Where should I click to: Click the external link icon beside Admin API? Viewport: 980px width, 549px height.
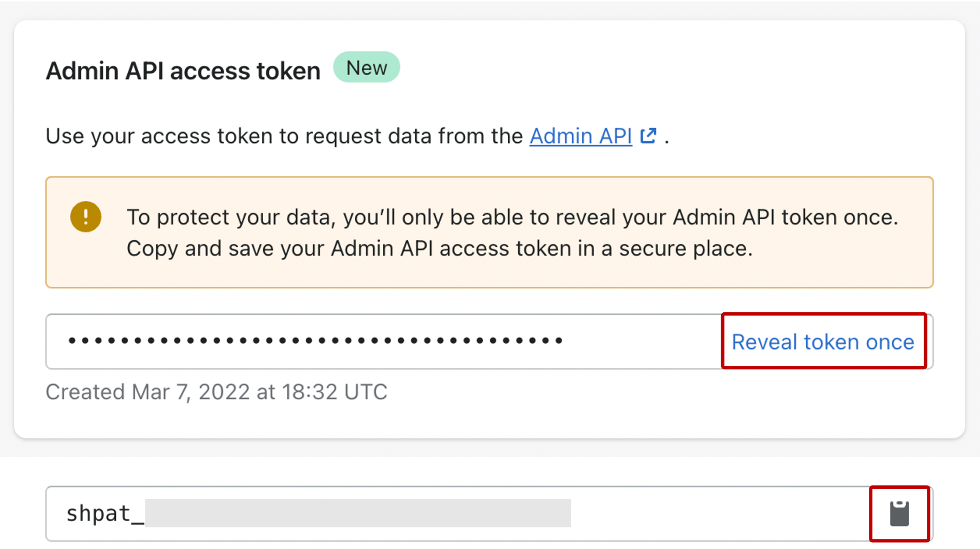[648, 136]
